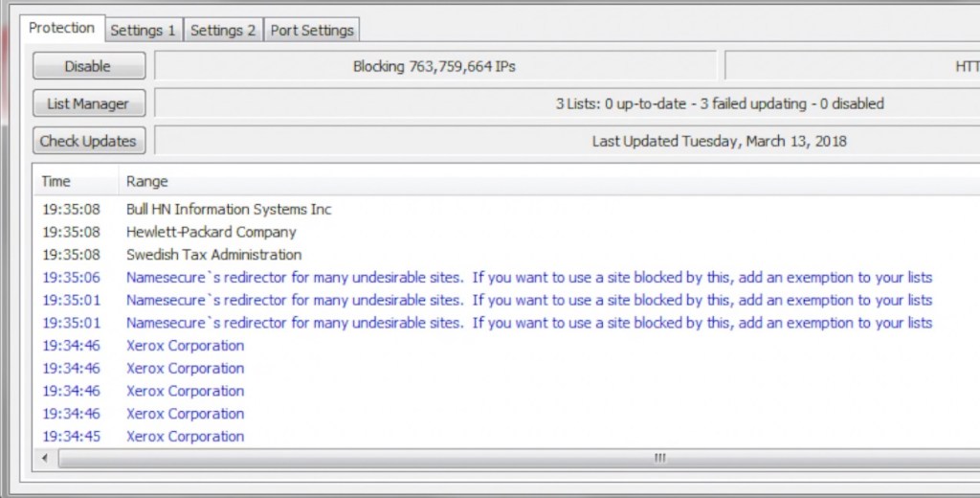Screen dimensions: 980x498
Task: Click the 19:34:45 Xerox Corporation row
Action: click(185, 437)
